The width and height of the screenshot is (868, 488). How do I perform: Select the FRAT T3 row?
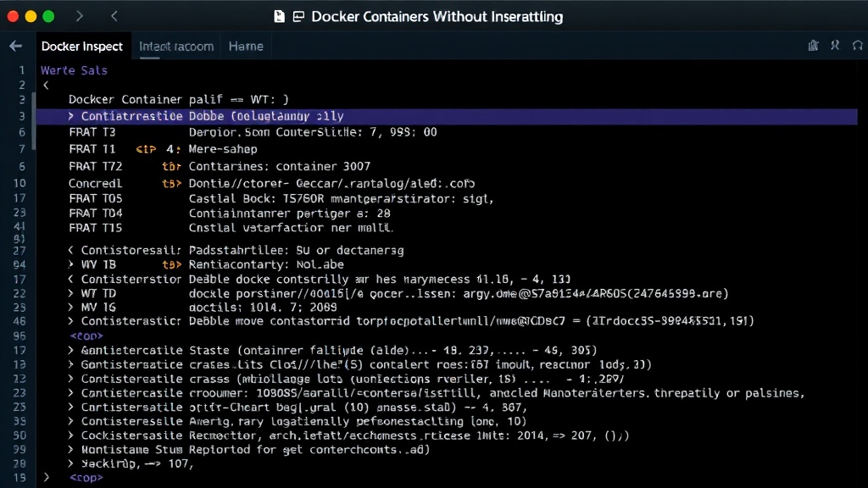pyautogui.click(x=253, y=132)
